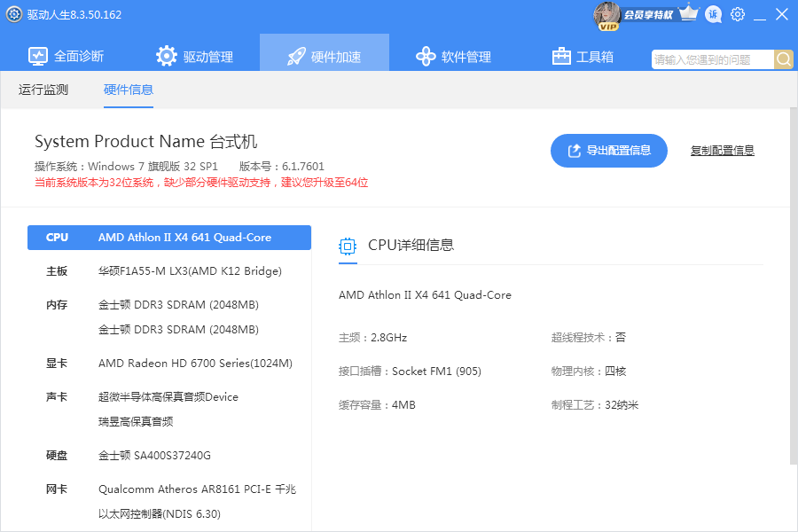Select 硬盘 金士顿 SA400S37240G row
Screen dimensions: 798x532
click(169, 455)
